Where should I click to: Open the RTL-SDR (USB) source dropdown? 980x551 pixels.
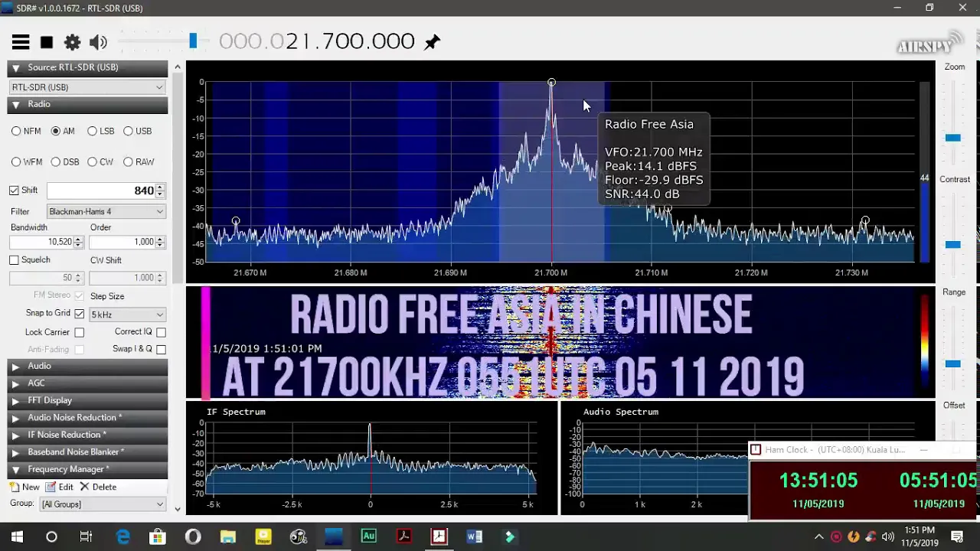click(x=87, y=87)
